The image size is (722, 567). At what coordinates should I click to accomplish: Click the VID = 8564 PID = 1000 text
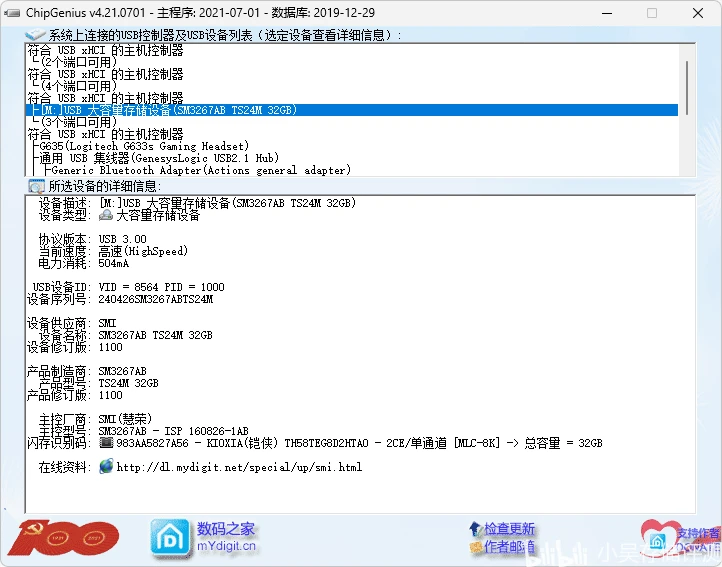[x=161, y=287]
